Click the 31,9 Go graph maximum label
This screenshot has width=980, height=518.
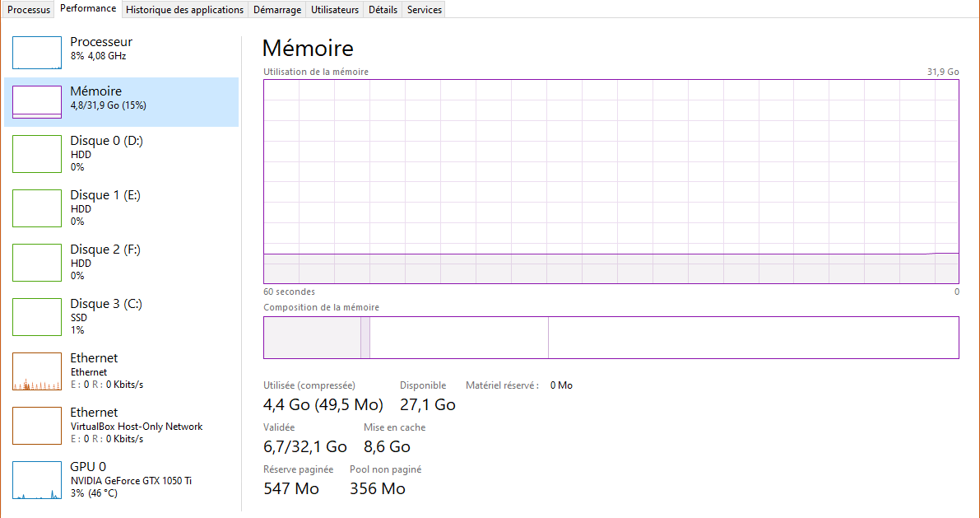click(943, 72)
